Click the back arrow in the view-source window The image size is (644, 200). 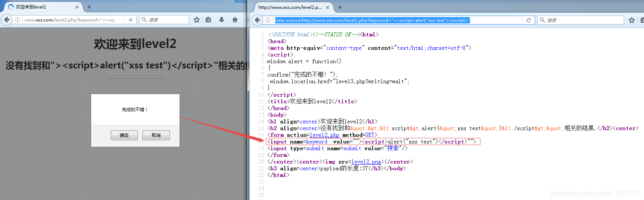(257, 20)
